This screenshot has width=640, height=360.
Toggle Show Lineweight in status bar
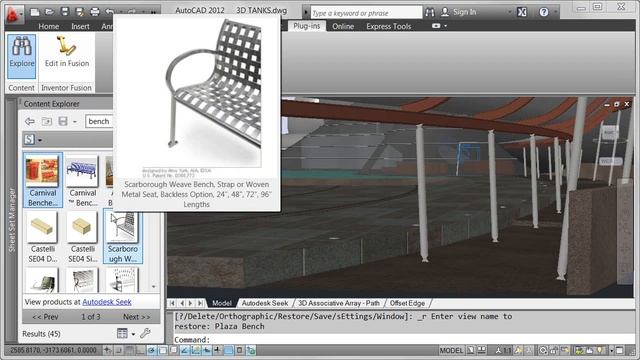pyautogui.click(x=218, y=350)
